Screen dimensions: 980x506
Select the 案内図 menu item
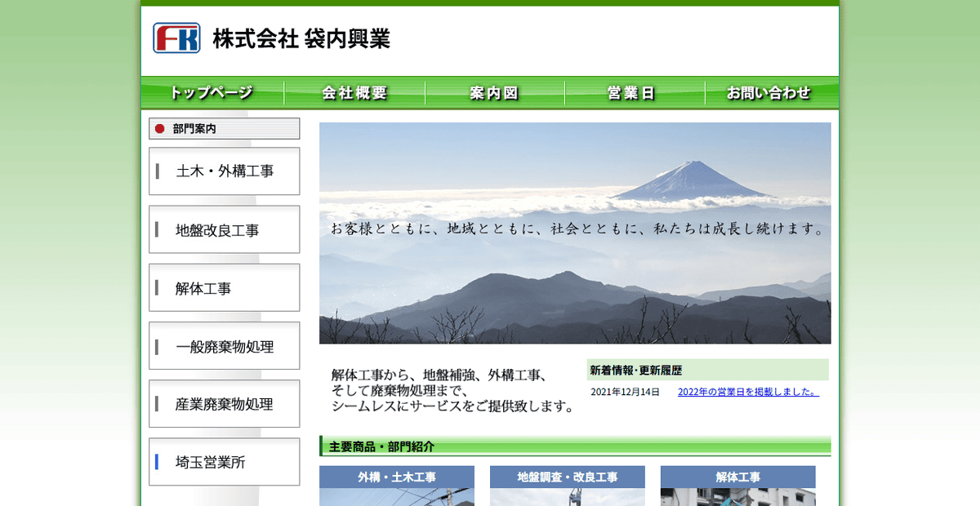tap(495, 92)
